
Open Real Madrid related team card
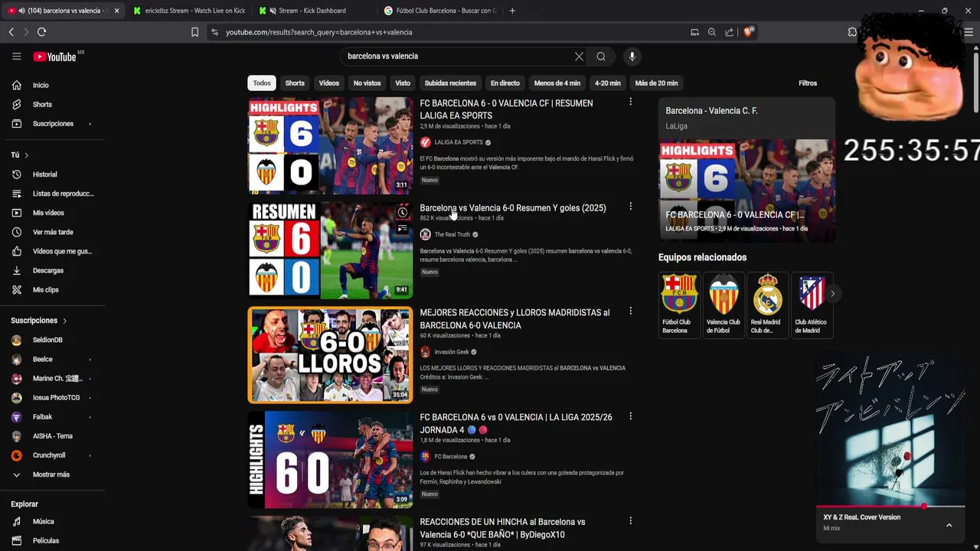click(x=766, y=305)
